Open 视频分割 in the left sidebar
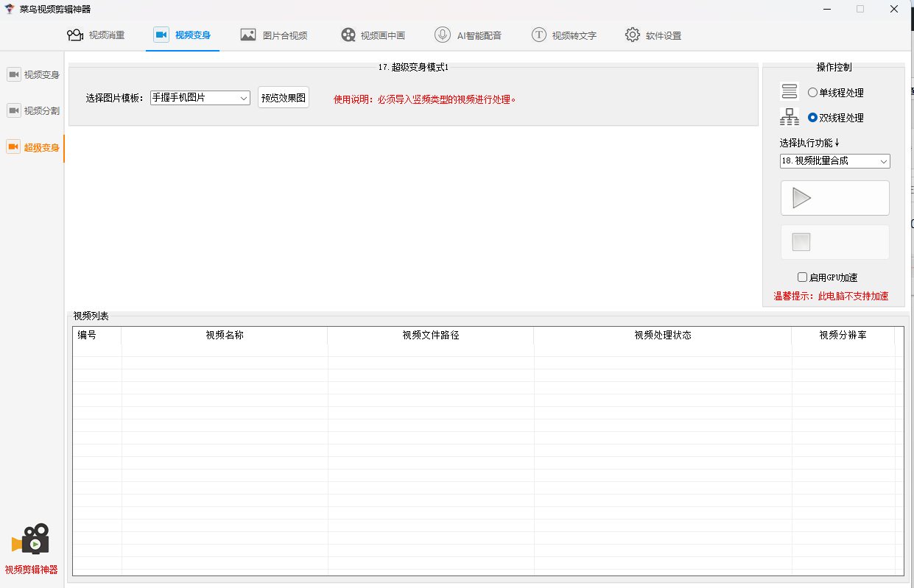 pos(34,111)
